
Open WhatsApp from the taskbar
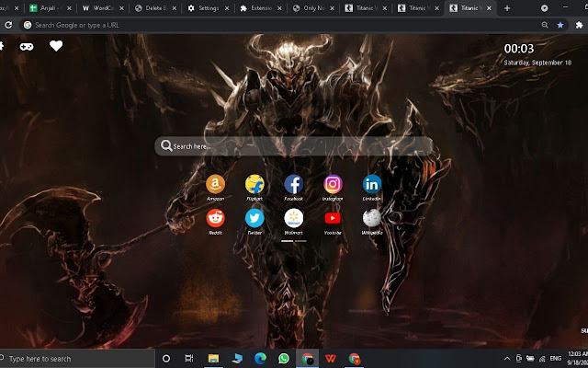click(x=284, y=359)
